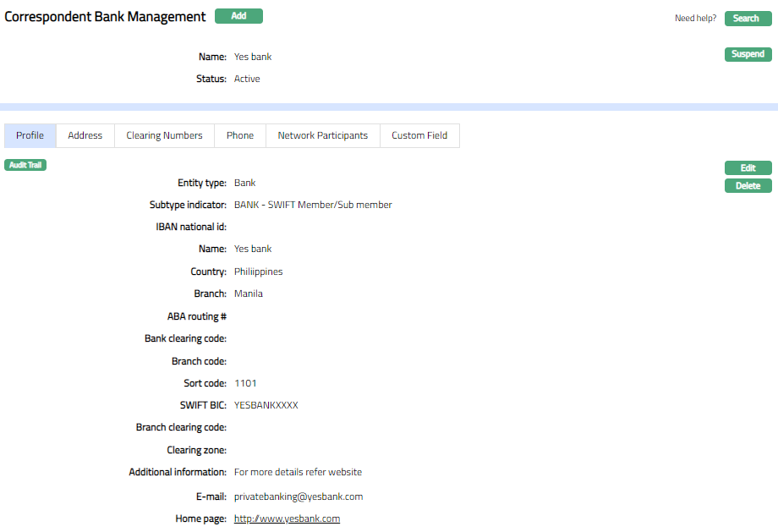This screenshot has height=532, width=778.
Task: Click the green Add button
Action: point(238,16)
